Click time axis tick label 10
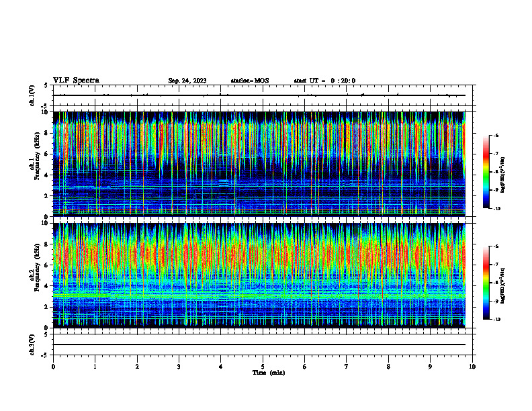Image resolution: width=532 pixels, height=411 pixels. [x=472, y=367]
